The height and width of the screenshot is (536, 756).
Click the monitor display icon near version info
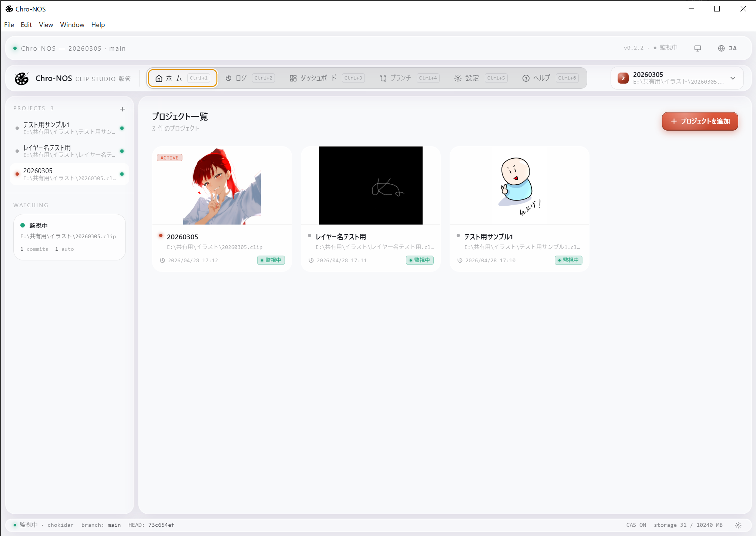tap(698, 48)
